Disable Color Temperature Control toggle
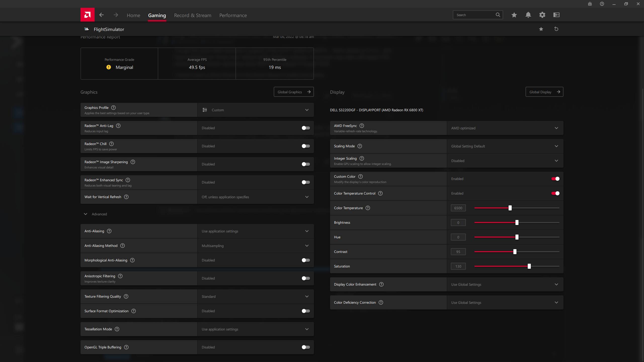 555,193
